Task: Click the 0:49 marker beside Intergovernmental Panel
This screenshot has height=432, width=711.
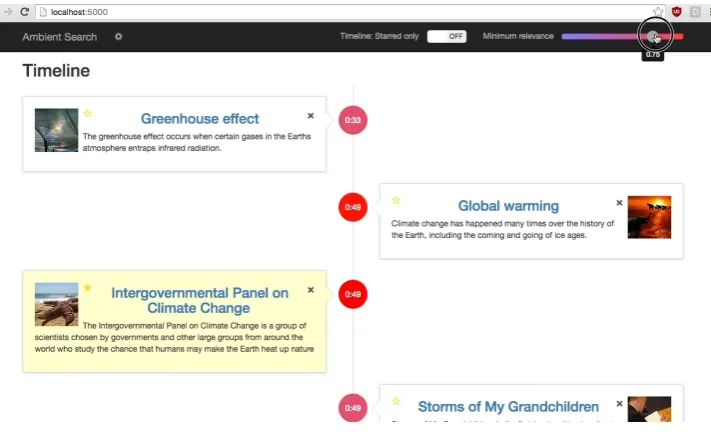Action: click(353, 294)
